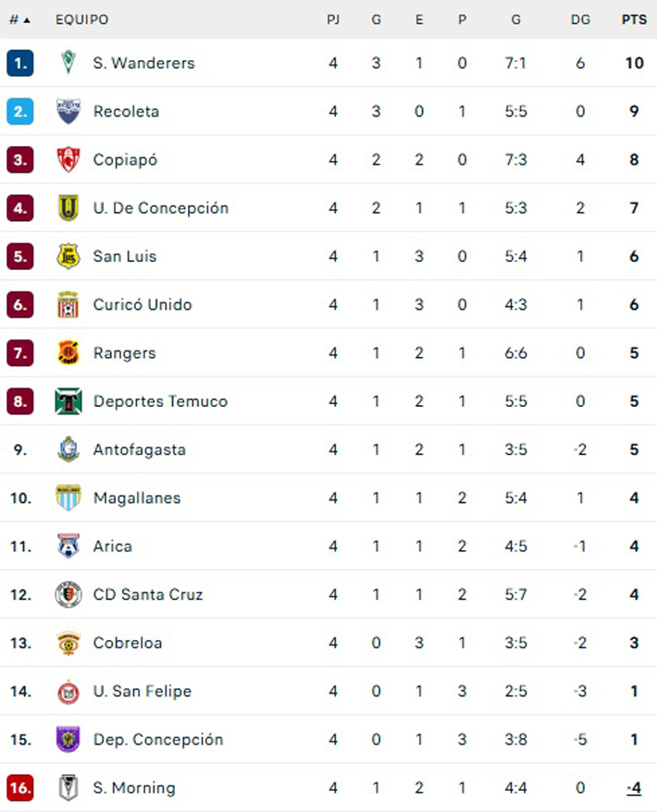Click the Deportes Temuco logo

pyautogui.click(x=68, y=401)
